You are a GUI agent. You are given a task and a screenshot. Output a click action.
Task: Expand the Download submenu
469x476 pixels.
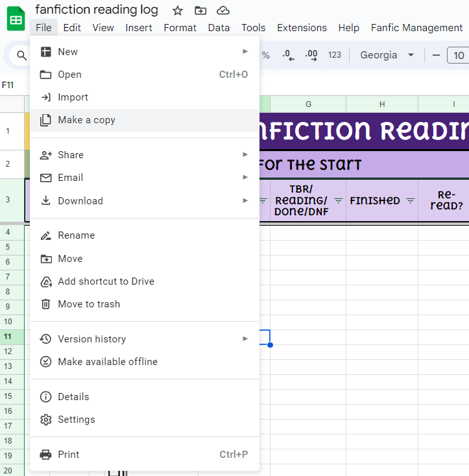[145, 200]
